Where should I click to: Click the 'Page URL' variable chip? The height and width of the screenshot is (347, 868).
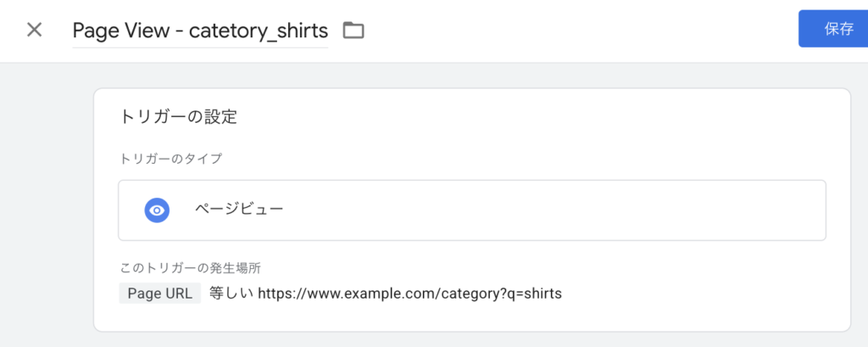160,294
